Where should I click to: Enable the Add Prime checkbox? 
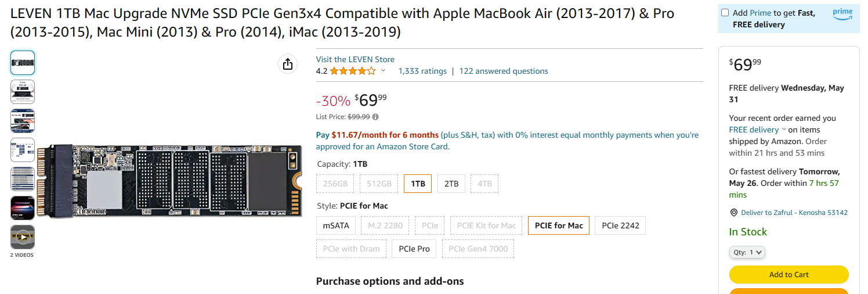725,13
